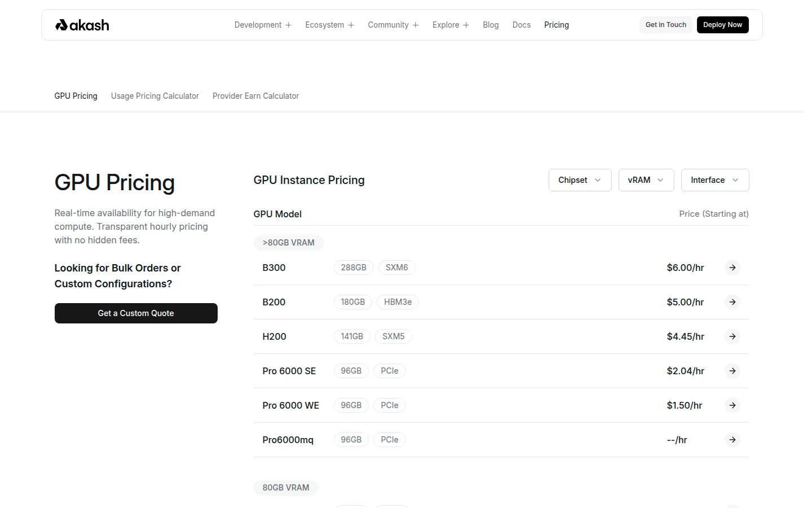Click the $5.00/hr price

click(x=685, y=302)
